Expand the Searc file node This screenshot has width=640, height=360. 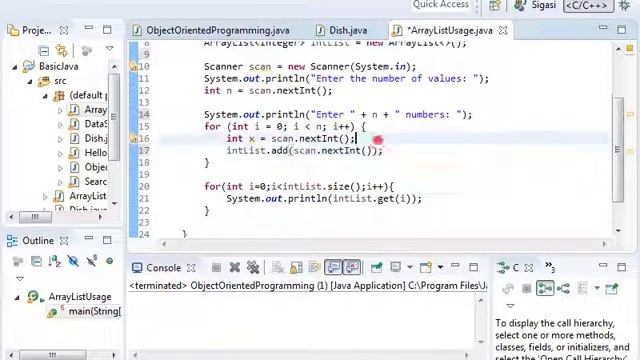coord(60,182)
